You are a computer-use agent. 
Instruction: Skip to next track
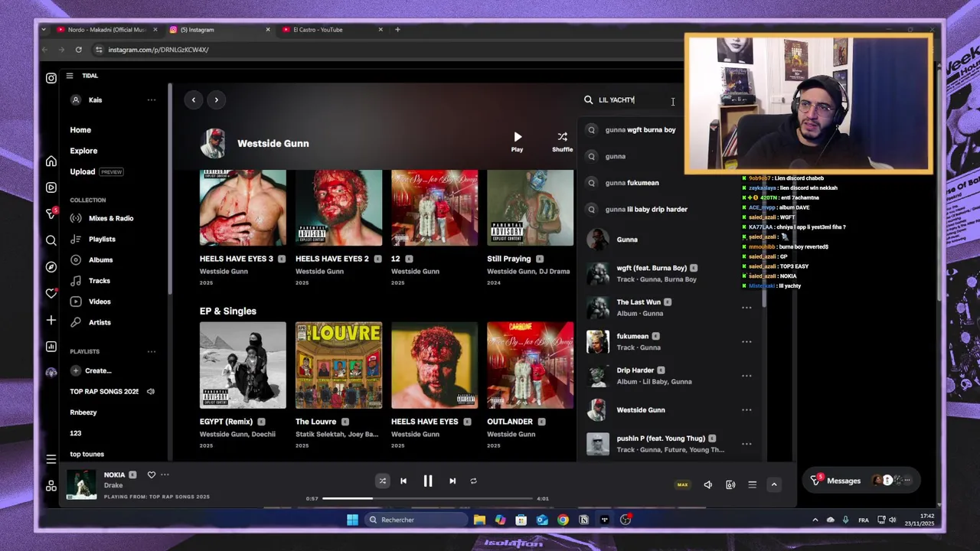452,481
